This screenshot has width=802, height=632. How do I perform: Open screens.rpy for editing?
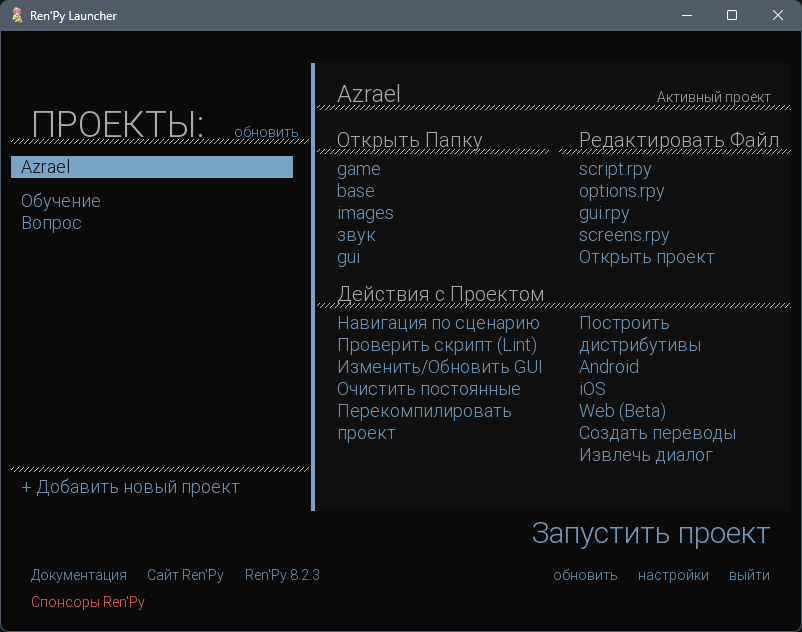point(624,235)
